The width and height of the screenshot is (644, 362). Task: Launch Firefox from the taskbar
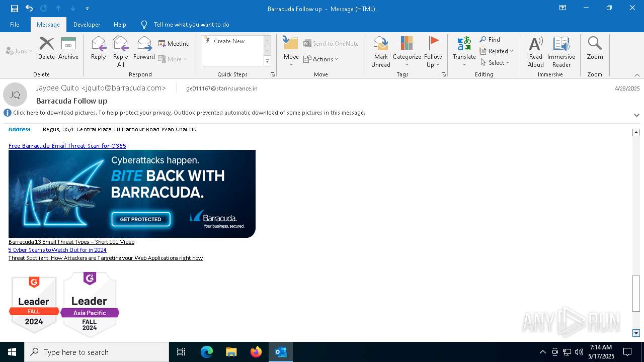click(256, 352)
